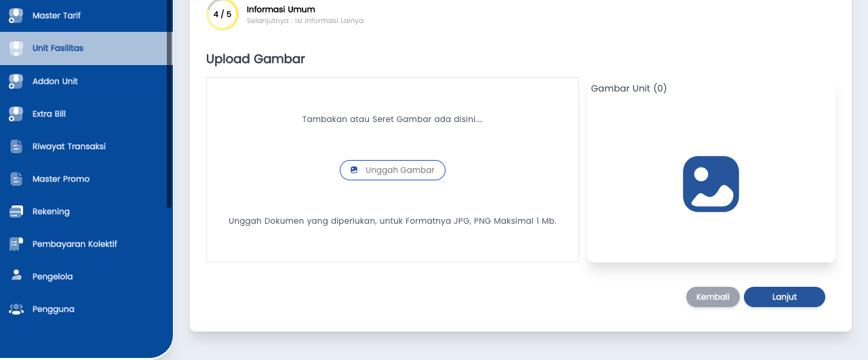Go back with the Kembali button

[713, 297]
